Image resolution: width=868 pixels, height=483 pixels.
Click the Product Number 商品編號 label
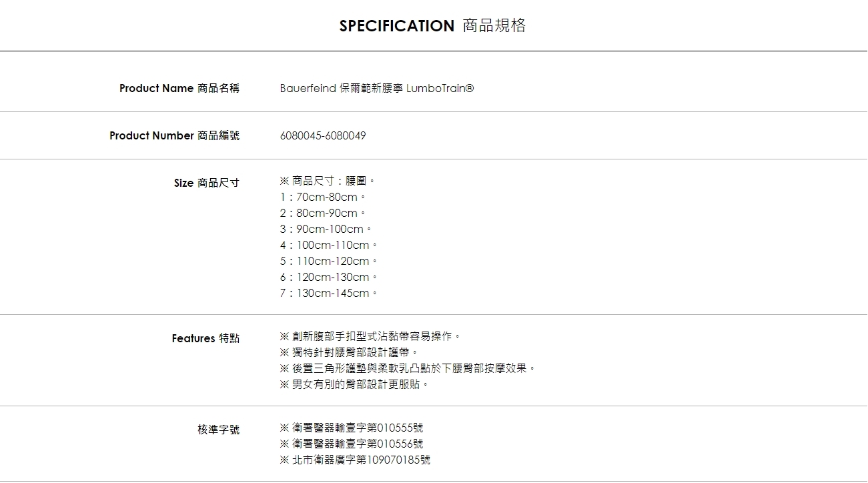coord(174,135)
